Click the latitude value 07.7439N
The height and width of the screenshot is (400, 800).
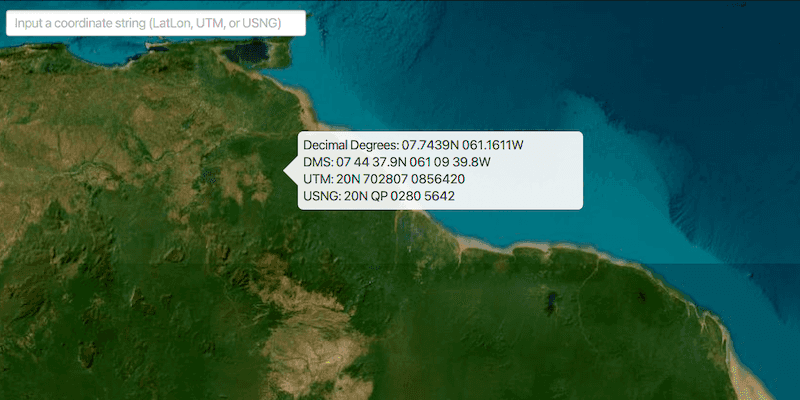(433, 146)
